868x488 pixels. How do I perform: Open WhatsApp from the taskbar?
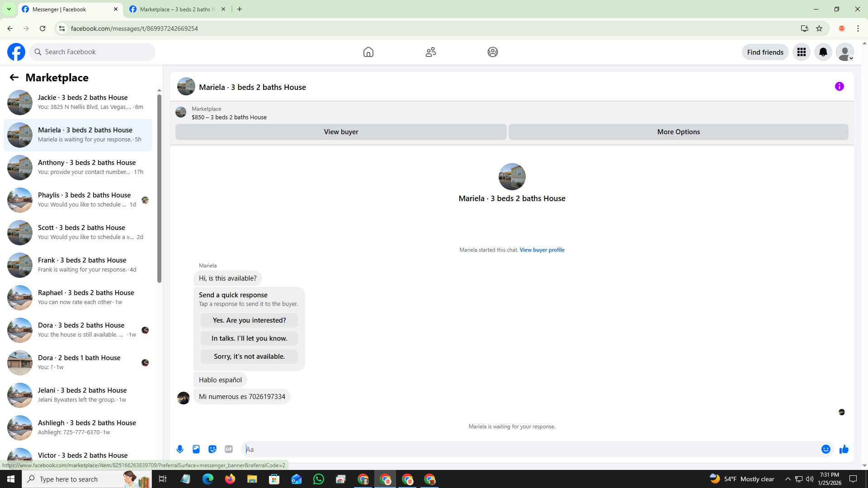(319, 479)
